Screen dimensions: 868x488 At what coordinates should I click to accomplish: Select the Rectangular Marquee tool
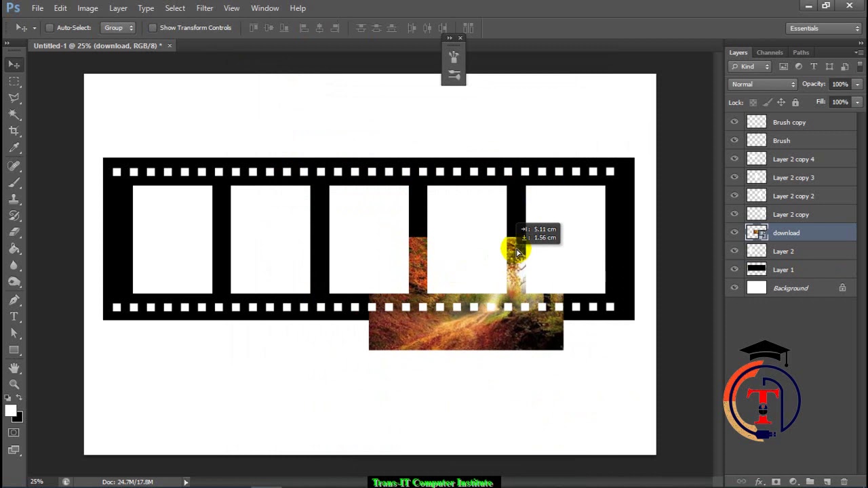click(x=14, y=81)
